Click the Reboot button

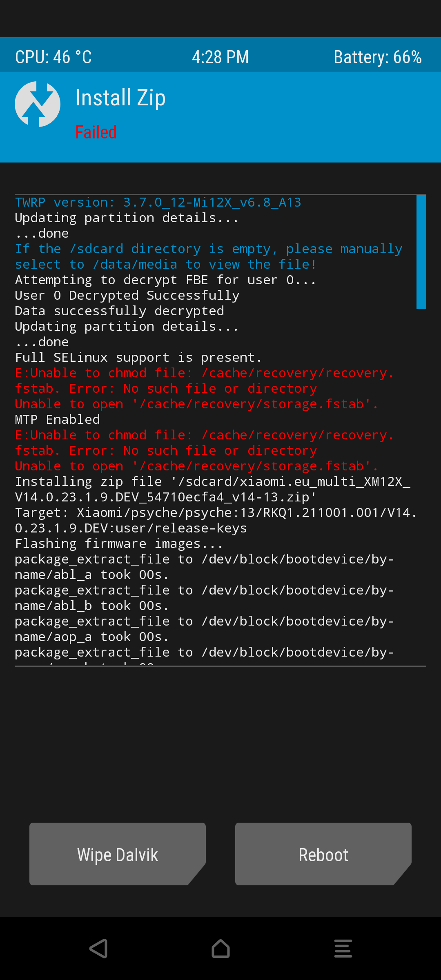click(323, 854)
